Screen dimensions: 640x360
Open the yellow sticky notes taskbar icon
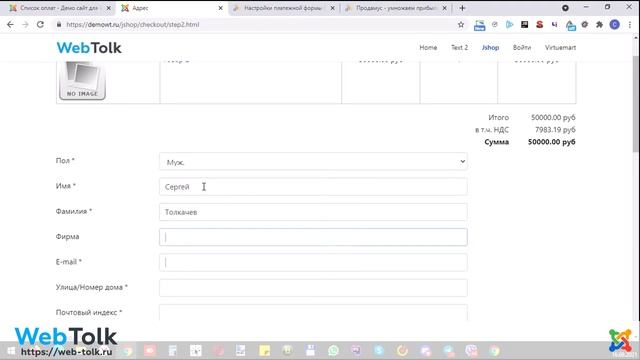pyautogui.click(x=264, y=350)
